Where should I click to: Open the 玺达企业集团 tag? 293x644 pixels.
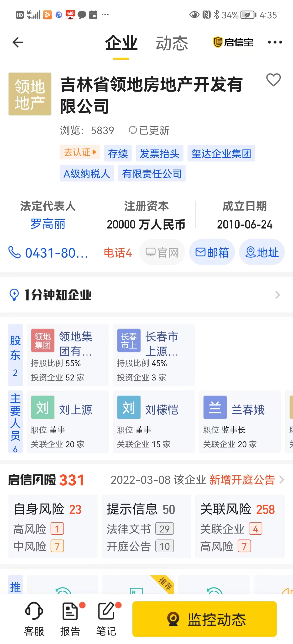(x=221, y=153)
